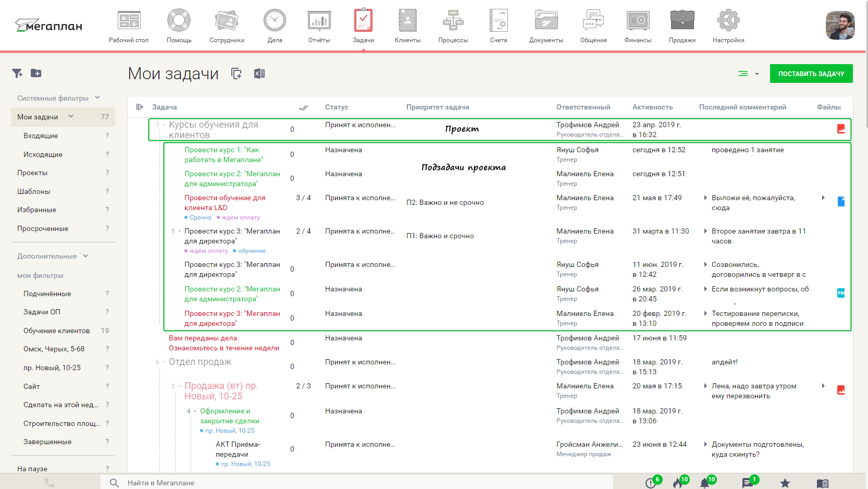This screenshot has width=868, height=489.
Task: Open the Дела clock icon
Action: [x=275, y=21]
